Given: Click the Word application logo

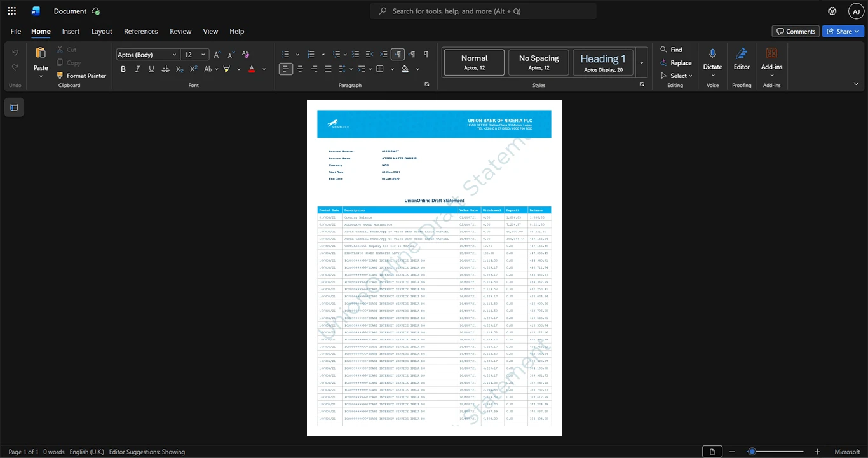Looking at the screenshot, I should point(36,11).
